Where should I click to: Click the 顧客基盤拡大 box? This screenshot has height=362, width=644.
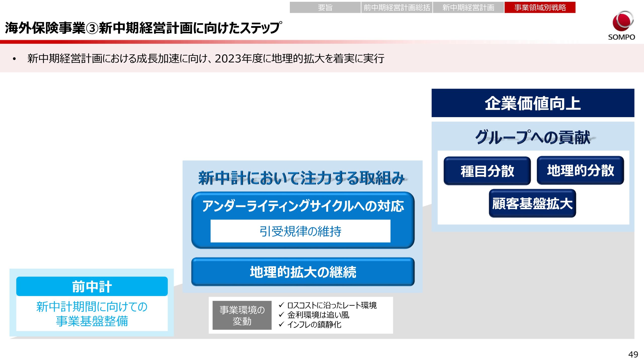[x=532, y=203]
